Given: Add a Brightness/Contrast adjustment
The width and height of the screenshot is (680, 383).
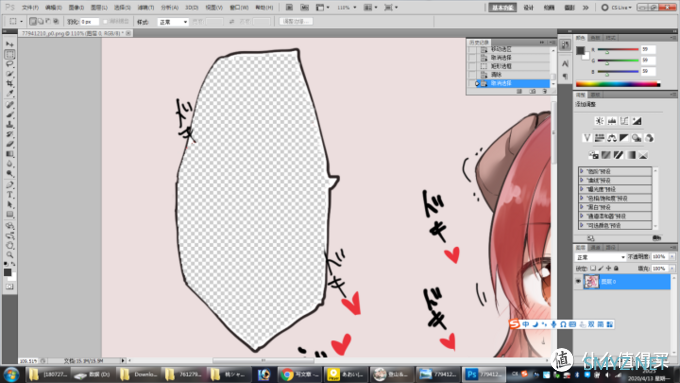Looking at the screenshot, I should coord(599,121).
